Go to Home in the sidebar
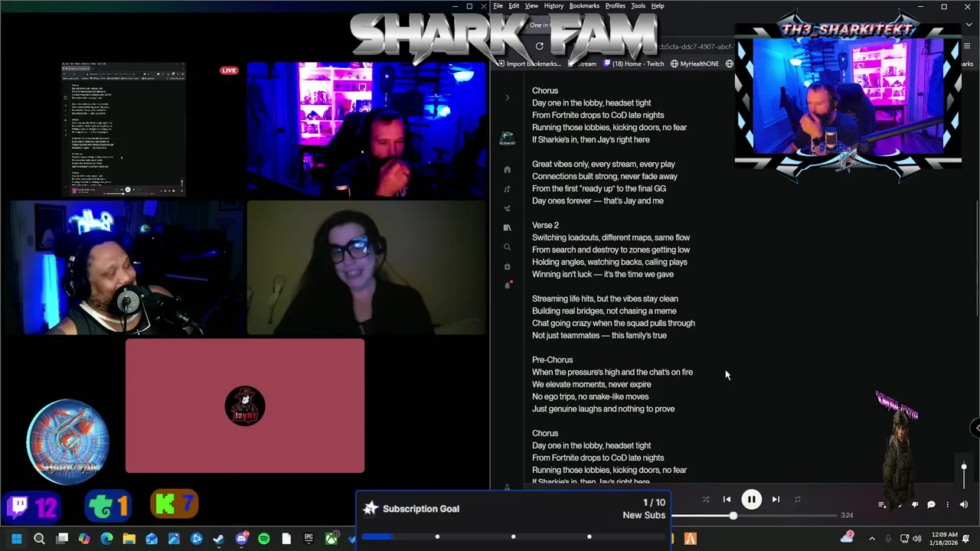Viewport: 980px width, 551px height. click(507, 169)
